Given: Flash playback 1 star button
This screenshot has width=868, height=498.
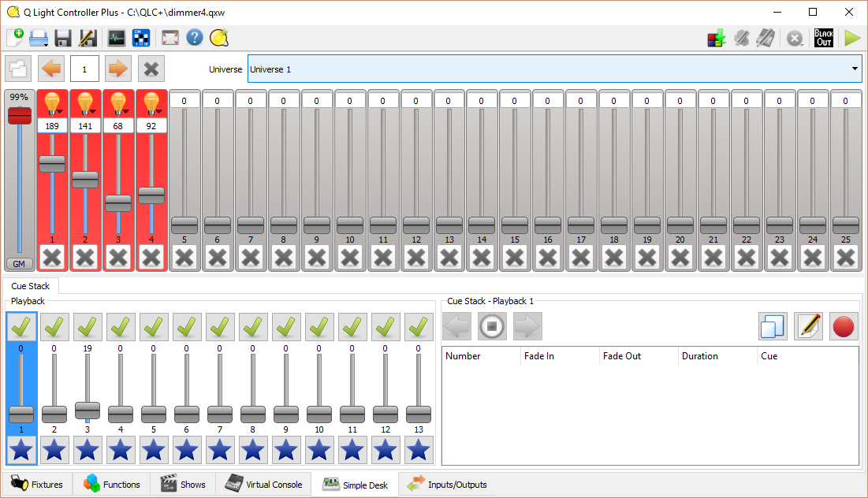Looking at the screenshot, I should pos(21,450).
